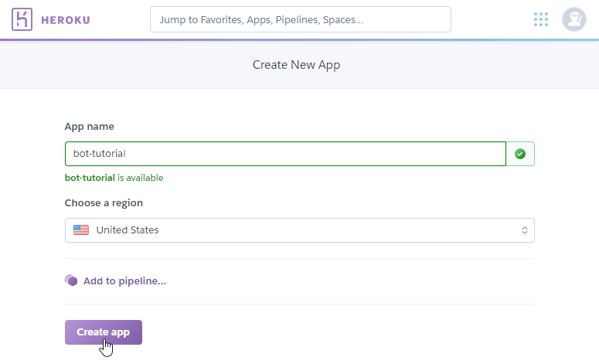
Task: Click into the App name field
Action: (285, 154)
